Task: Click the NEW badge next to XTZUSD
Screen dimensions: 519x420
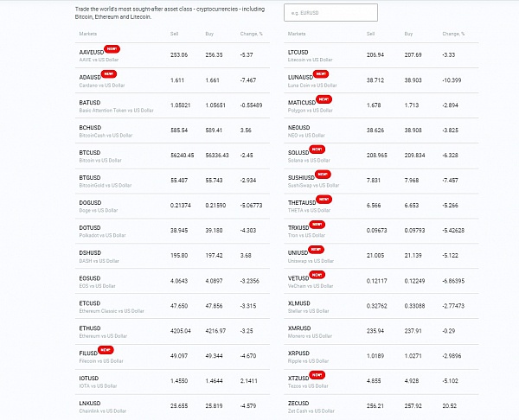Action: tap(317, 374)
